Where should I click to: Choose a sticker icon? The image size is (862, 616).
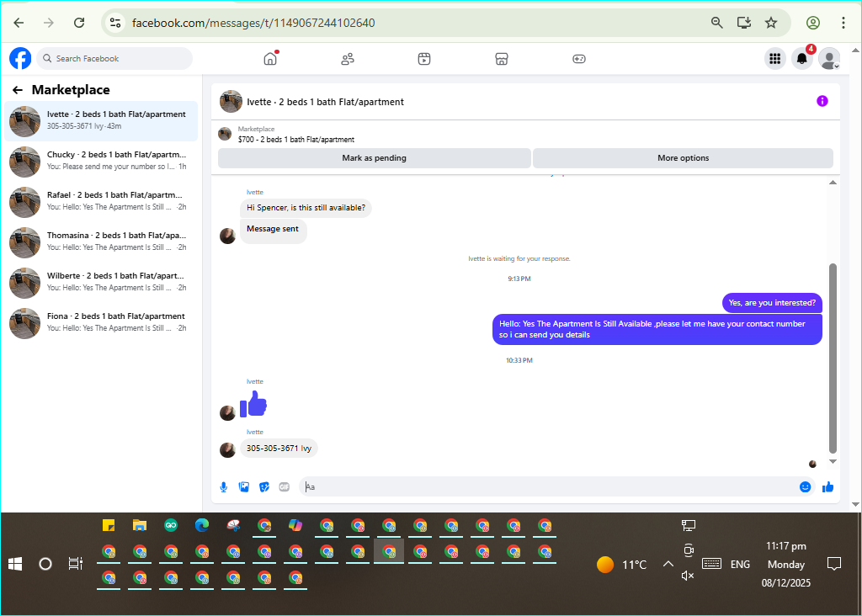[x=264, y=487]
